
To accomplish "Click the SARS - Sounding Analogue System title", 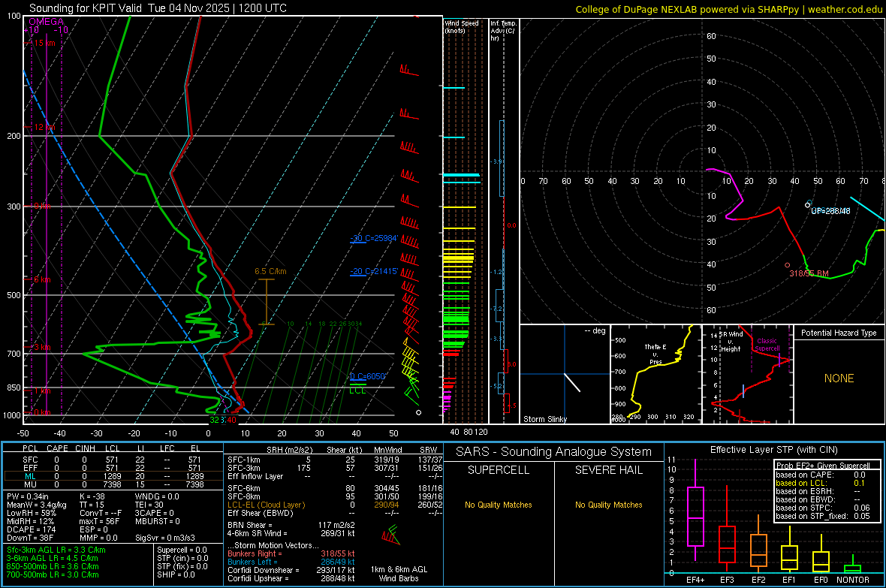I will pos(554,452).
